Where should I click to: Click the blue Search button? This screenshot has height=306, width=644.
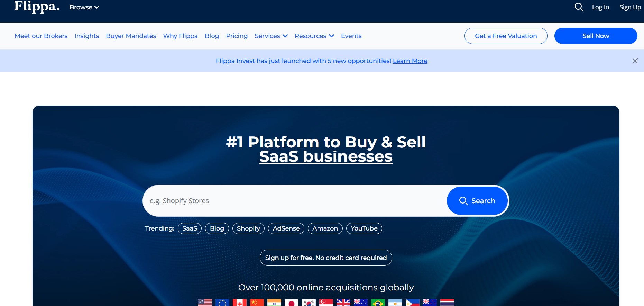click(x=477, y=201)
